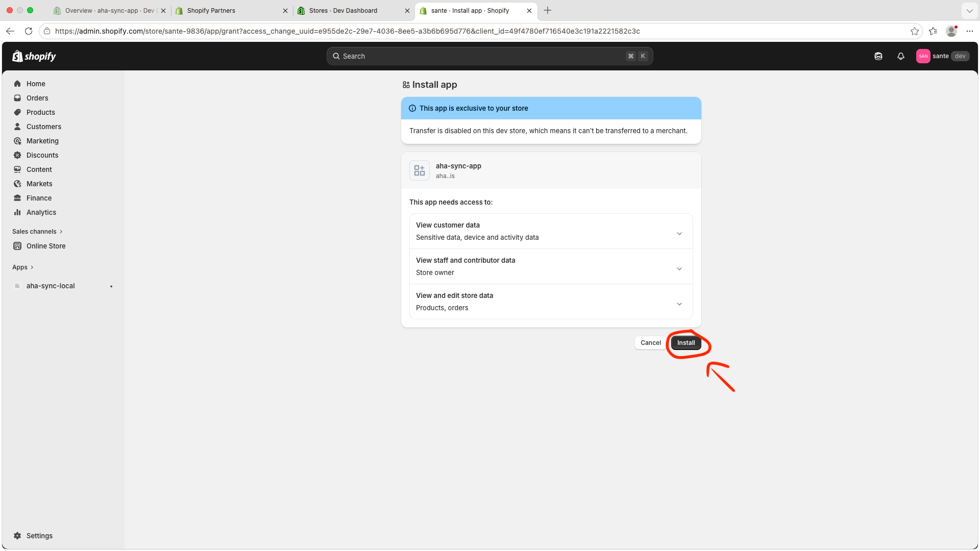Expand View staff and contributor data
This screenshot has width=980, height=551.
click(x=551, y=266)
